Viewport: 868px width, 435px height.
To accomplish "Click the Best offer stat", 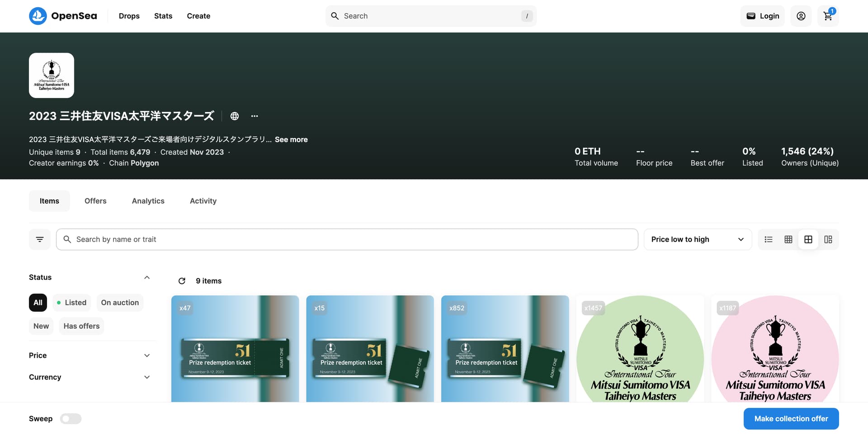I will [x=708, y=157].
